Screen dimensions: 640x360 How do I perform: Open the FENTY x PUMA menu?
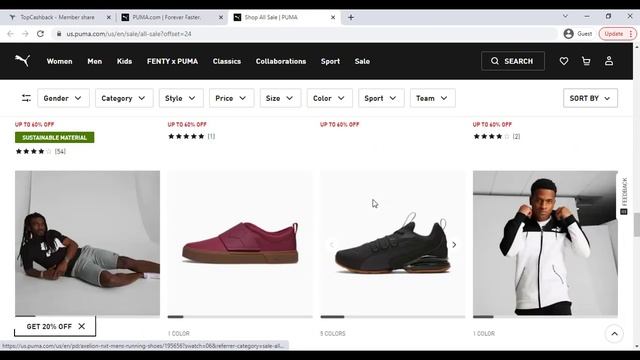click(172, 61)
